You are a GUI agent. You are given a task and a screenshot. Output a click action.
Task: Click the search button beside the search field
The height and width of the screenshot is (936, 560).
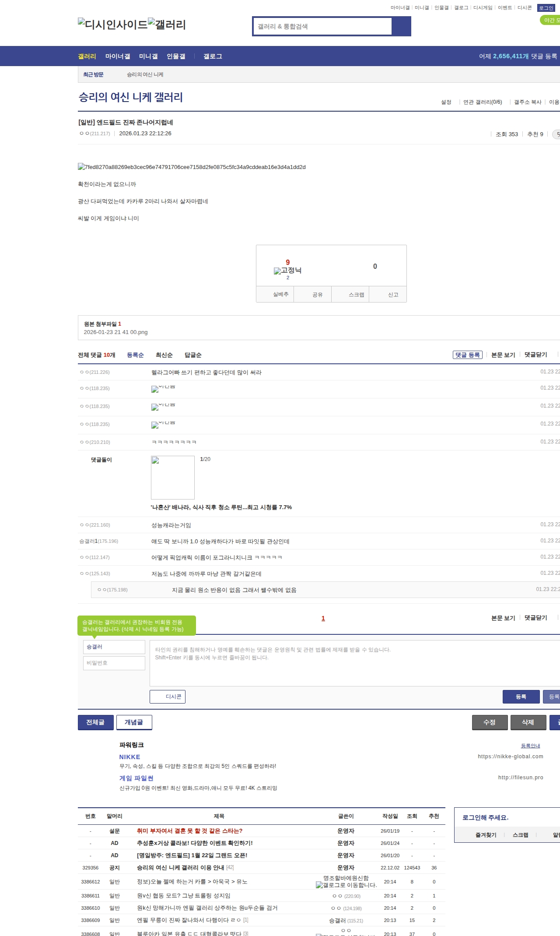point(401,26)
